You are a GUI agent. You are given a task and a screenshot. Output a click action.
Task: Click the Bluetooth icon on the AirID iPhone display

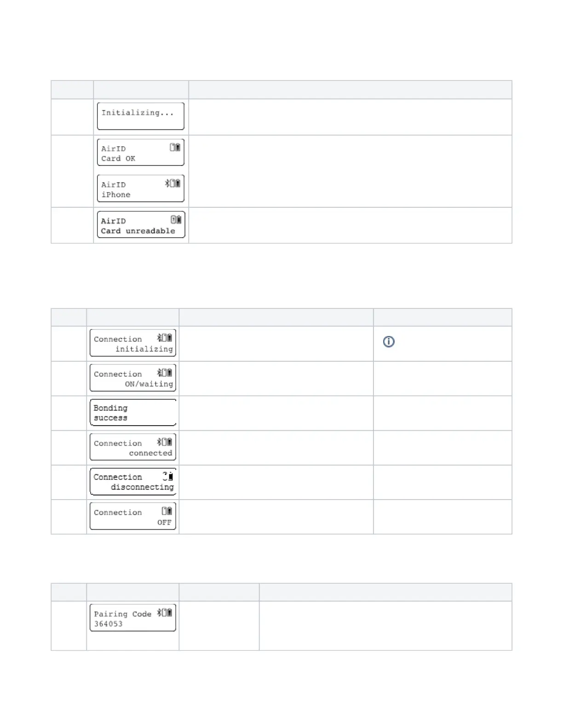pos(167,183)
